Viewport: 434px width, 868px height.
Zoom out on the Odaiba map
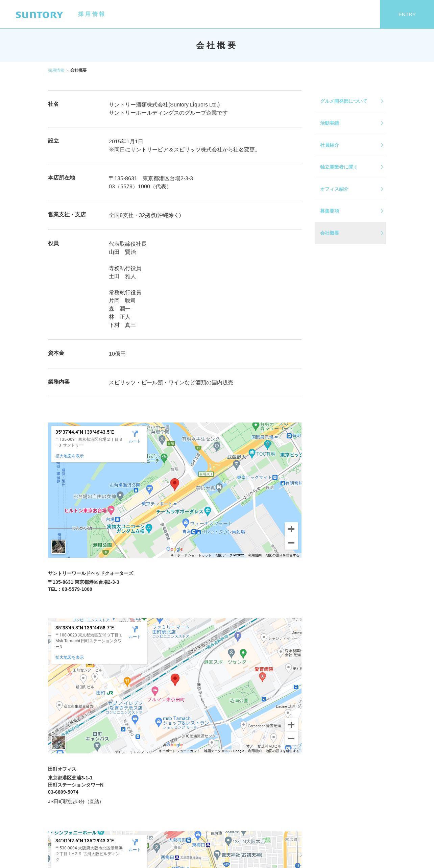(291, 543)
